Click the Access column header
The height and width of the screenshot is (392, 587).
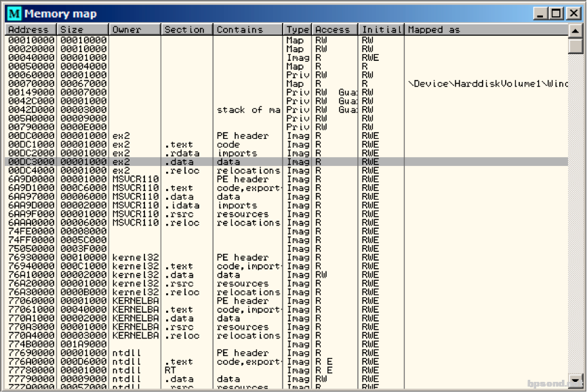click(336, 30)
